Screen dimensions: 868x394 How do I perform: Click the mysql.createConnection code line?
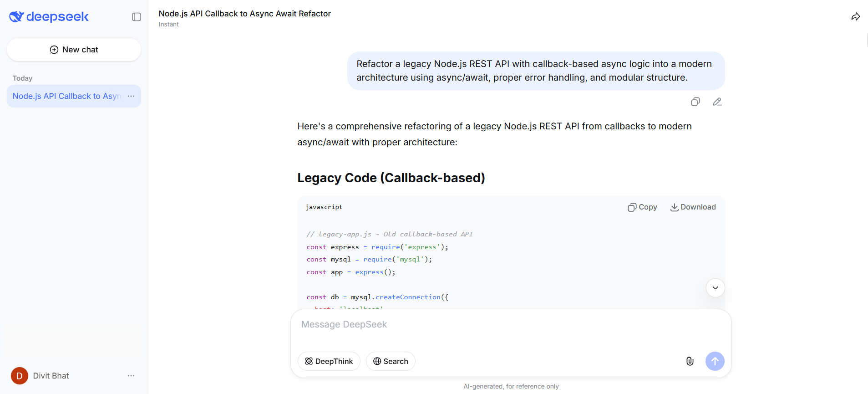point(377,297)
